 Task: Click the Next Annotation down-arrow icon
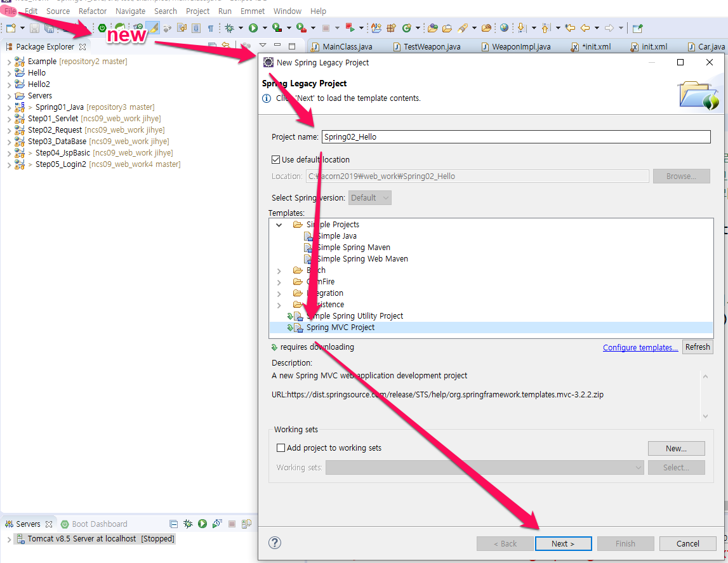[x=522, y=29]
